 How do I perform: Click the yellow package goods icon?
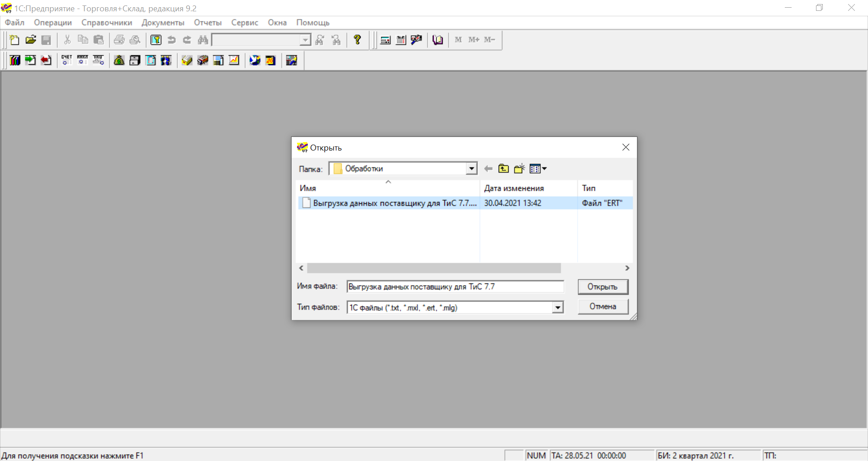[187, 60]
